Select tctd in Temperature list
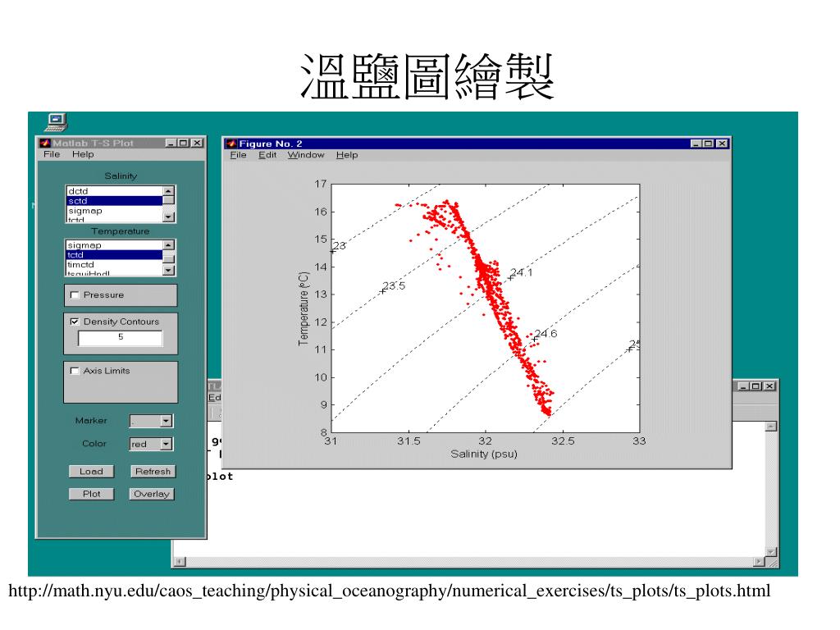The height and width of the screenshot is (630, 840). [x=114, y=255]
